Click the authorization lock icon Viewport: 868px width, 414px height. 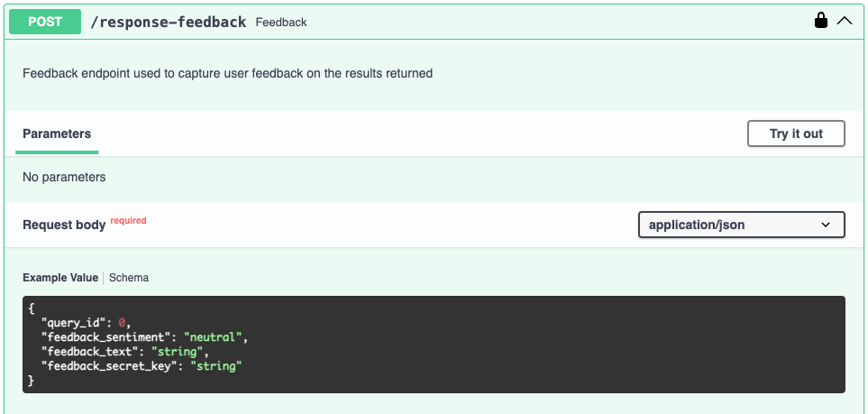(x=820, y=21)
